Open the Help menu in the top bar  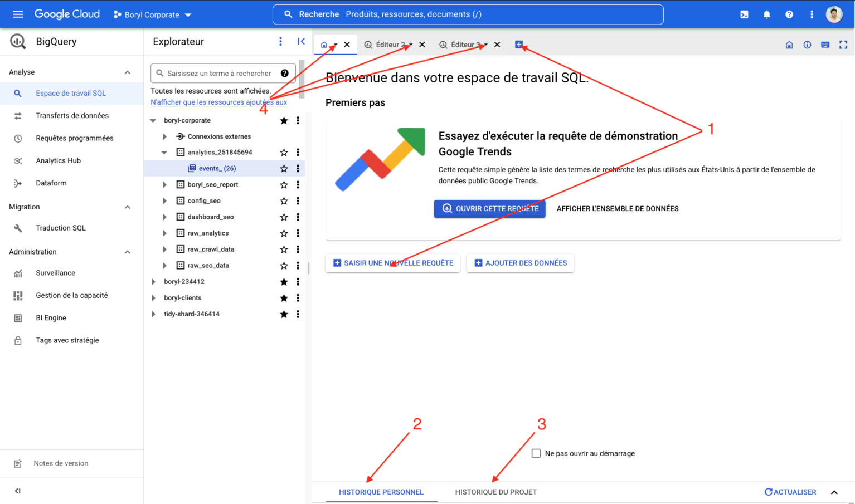click(x=789, y=14)
